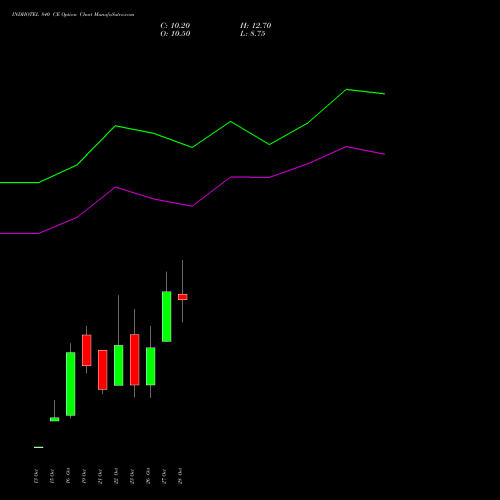Viewport: 500px width, 500px height.
Task: Select the green candle above 22 Oct
Action: point(119,365)
